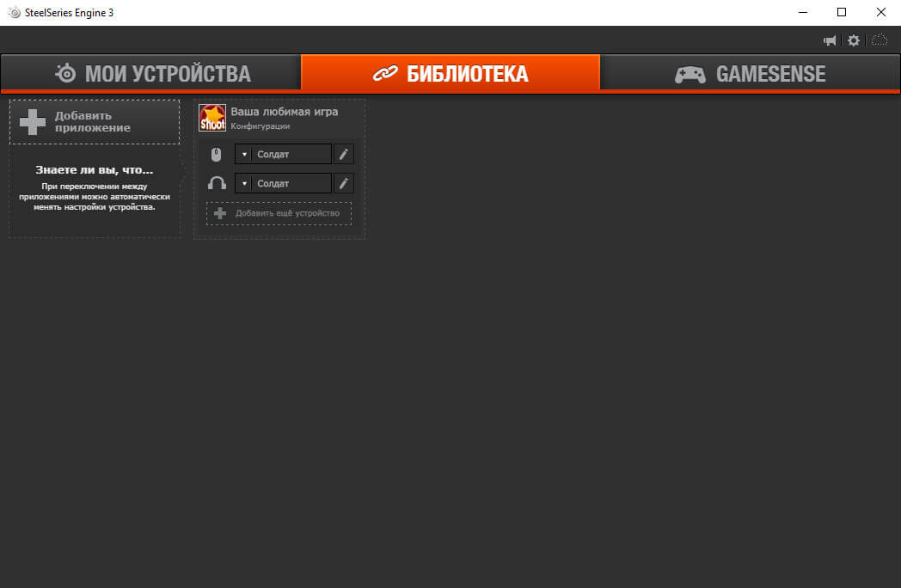Edit the mouse configuration with pencil icon
The image size is (901, 588).
[344, 154]
